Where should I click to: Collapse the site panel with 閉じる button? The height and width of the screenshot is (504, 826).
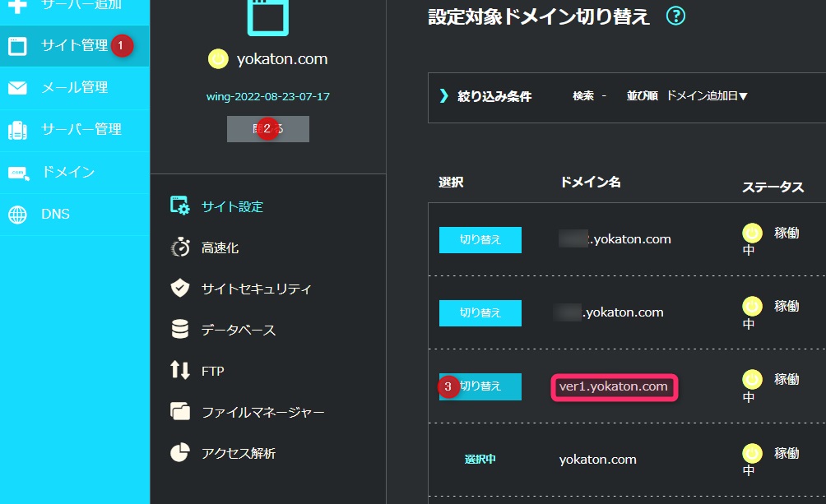[x=268, y=129]
